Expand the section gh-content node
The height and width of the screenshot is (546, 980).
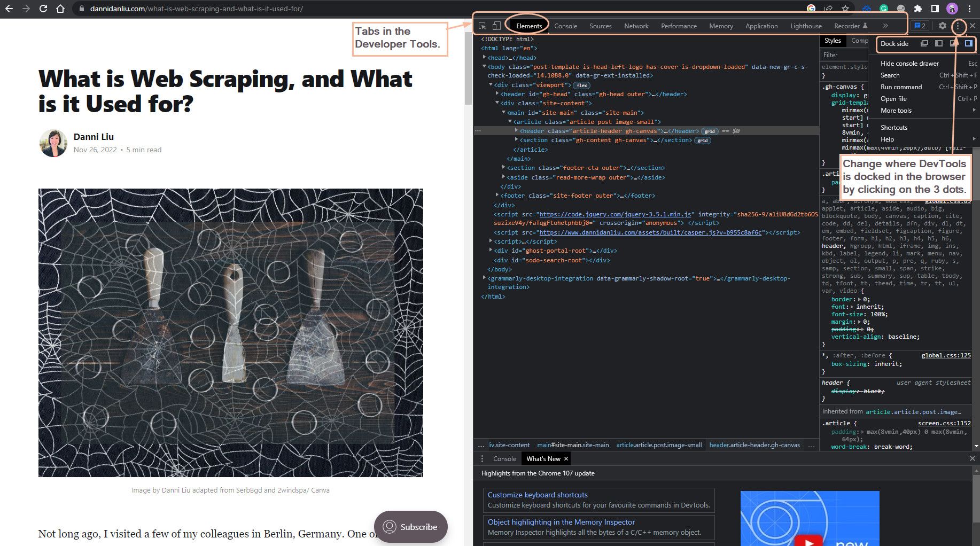pos(517,140)
